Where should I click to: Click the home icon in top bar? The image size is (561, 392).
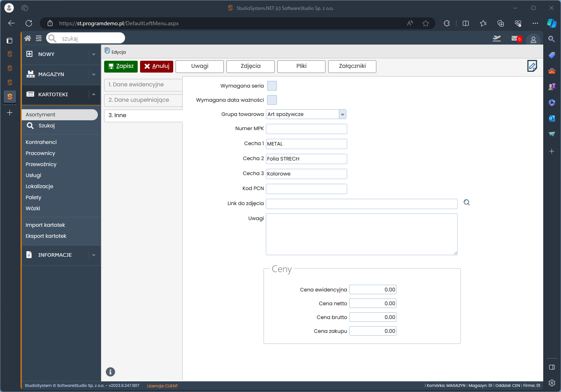[x=28, y=38]
